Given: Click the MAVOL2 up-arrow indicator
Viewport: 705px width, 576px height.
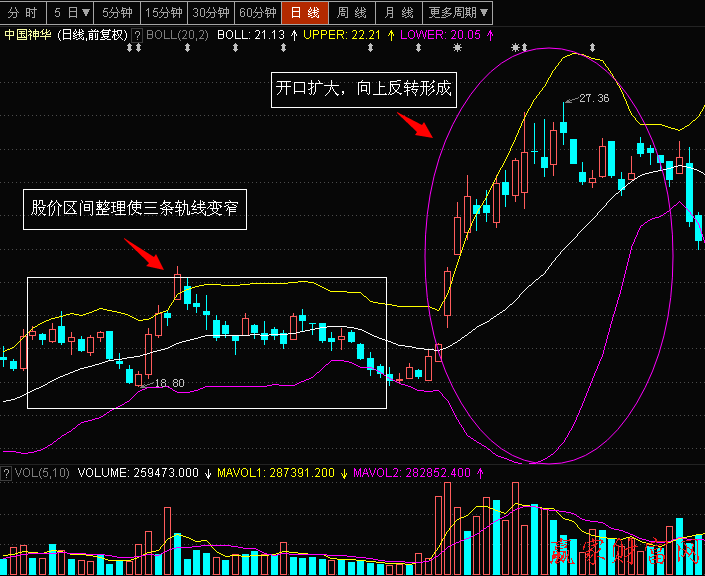Looking at the screenshot, I should tap(479, 472).
